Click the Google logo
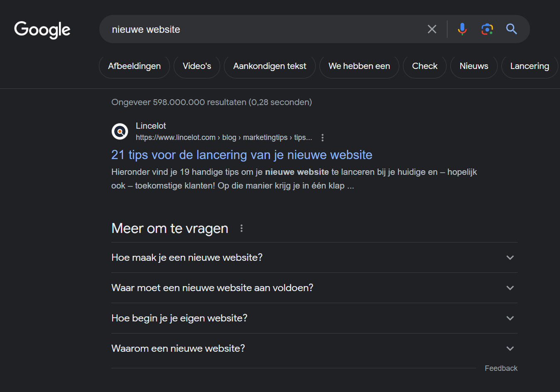560x392 pixels. click(42, 29)
